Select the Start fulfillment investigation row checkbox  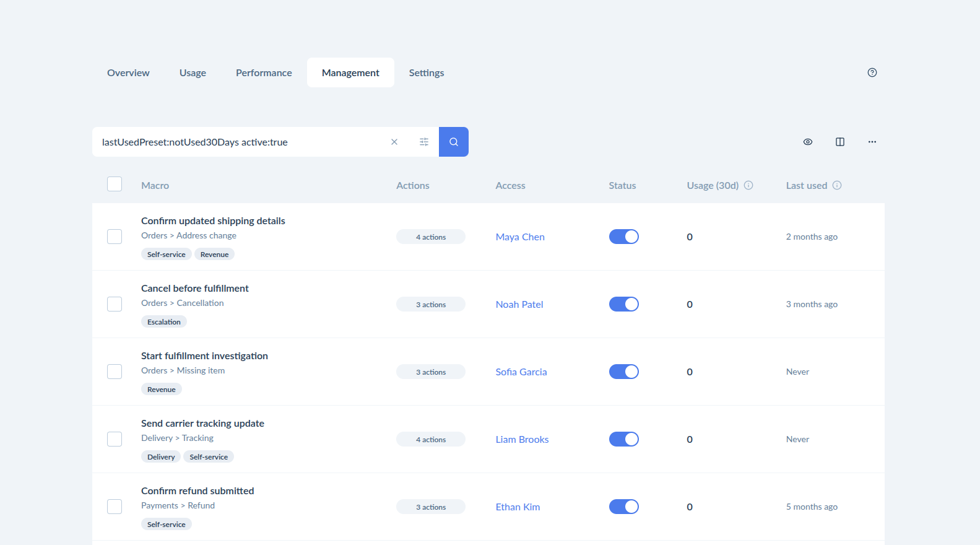pyautogui.click(x=115, y=372)
